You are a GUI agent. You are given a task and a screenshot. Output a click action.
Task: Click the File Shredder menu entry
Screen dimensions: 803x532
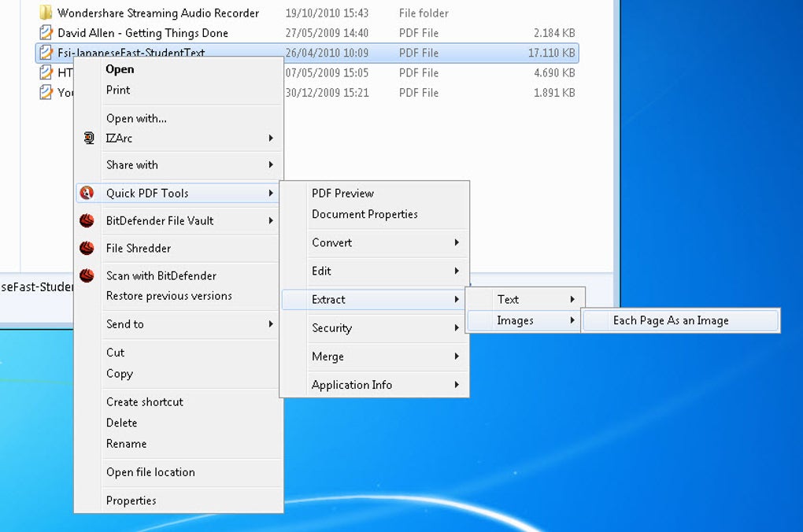pos(139,249)
